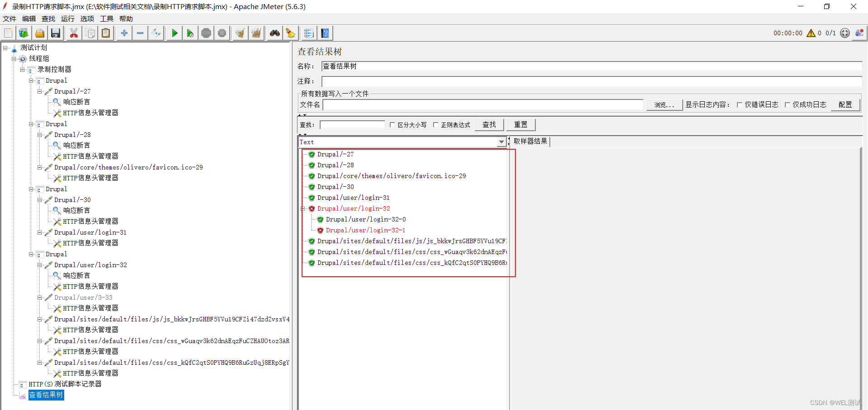The height and width of the screenshot is (410, 868).
Task: Collapse the 录制控制器 tree node
Action: point(23,70)
